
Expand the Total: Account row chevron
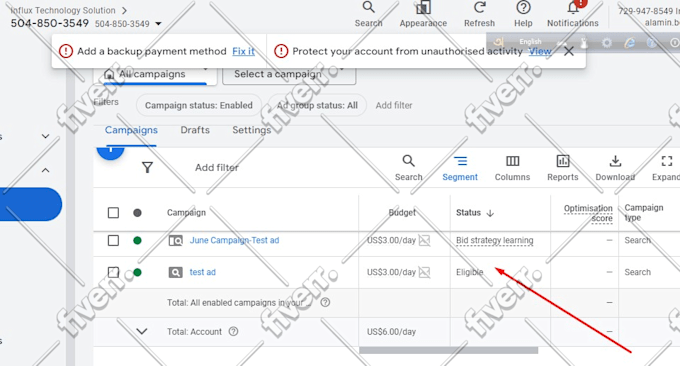click(x=142, y=331)
